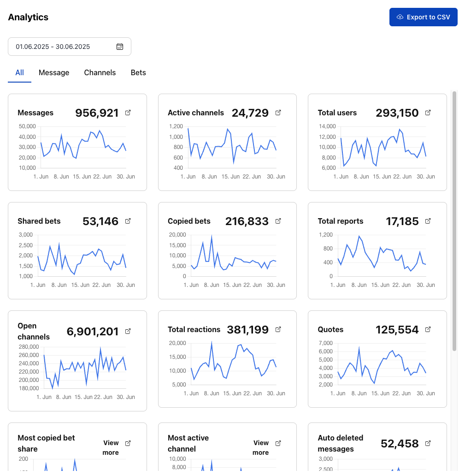Open the Total reports external link icon

428,220
